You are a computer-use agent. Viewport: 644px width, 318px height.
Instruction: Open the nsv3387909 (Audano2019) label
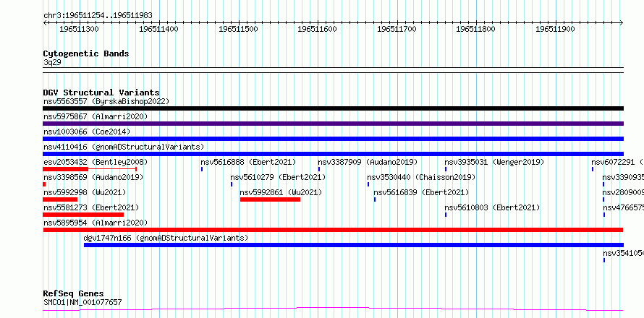point(368,162)
